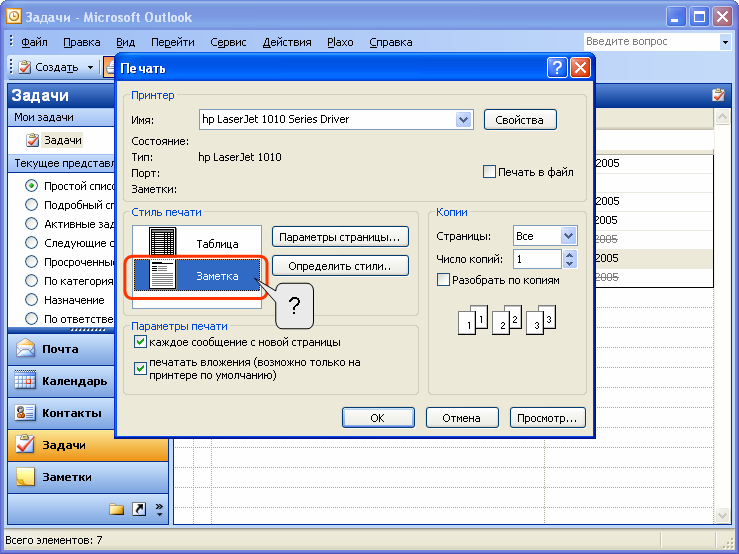This screenshot has width=739, height=554.
Task: Click the Текущее представление header
Action: coord(61,163)
